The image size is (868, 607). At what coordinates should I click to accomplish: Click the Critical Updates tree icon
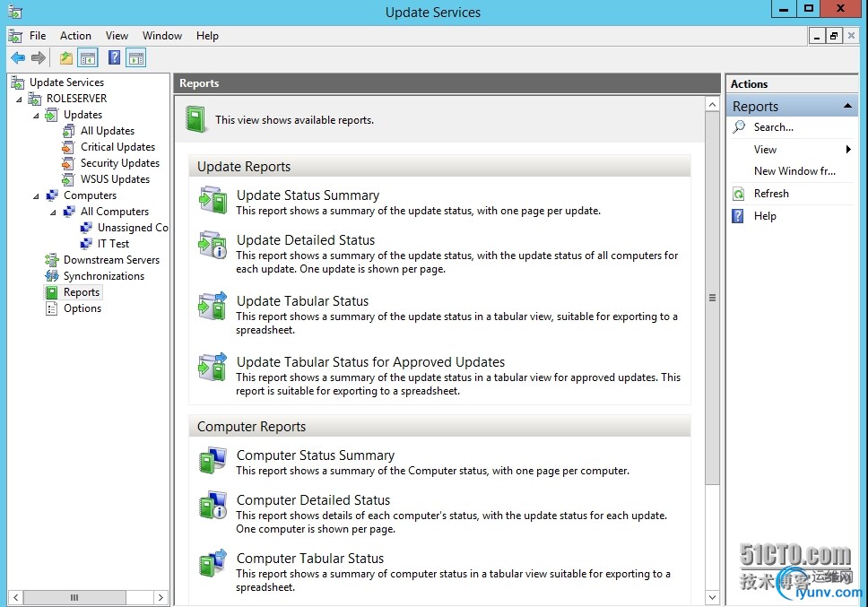click(69, 147)
